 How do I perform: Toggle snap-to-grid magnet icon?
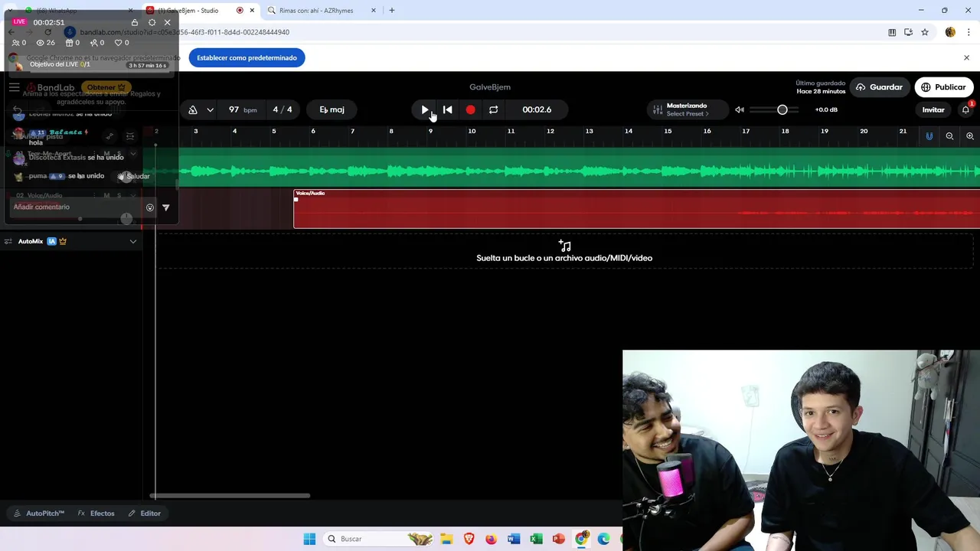pos(929,136)
